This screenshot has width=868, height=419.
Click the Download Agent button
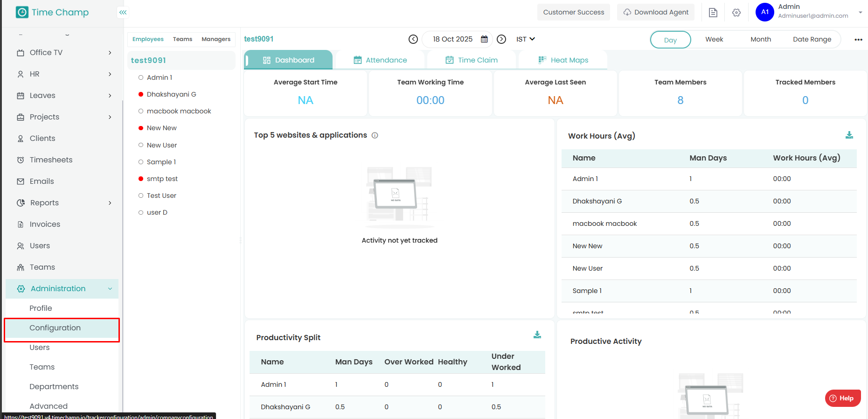click(x=656, y=12)
